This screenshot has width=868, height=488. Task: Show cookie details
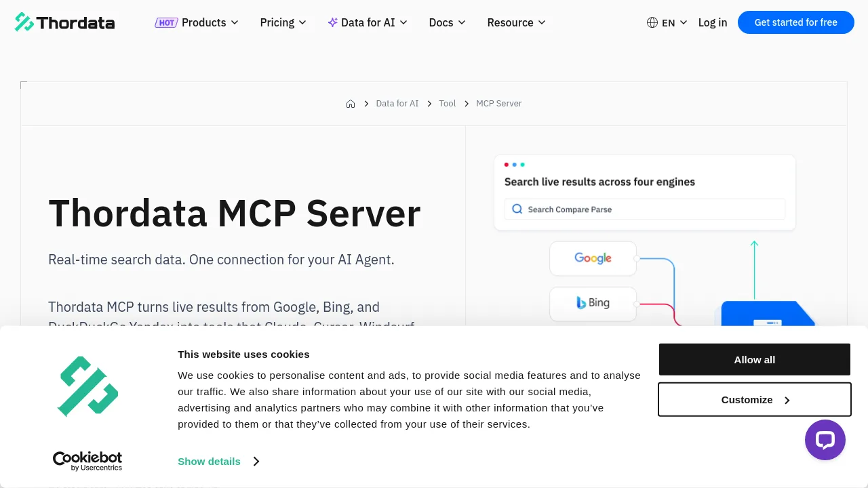[218, 462]
